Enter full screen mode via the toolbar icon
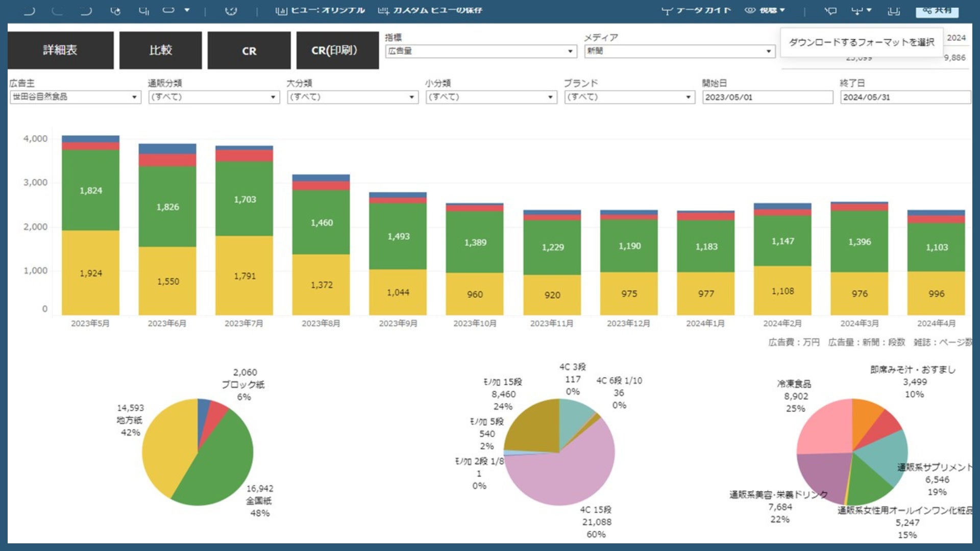The height and width of the screenshot is (551, 980). point(893,10)
